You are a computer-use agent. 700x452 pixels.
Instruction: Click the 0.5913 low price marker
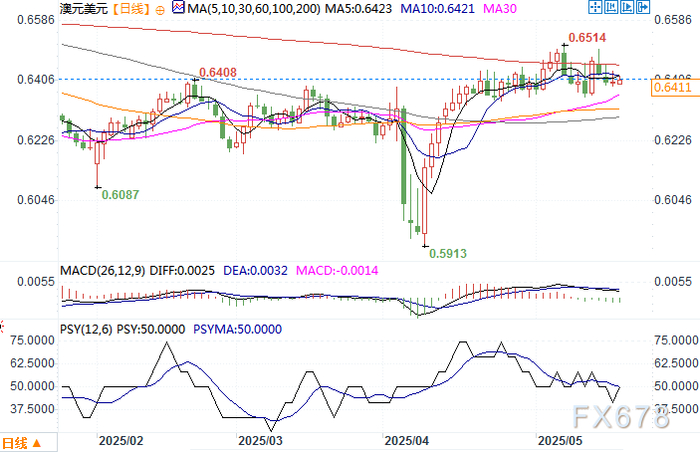(x=448, y=254)
